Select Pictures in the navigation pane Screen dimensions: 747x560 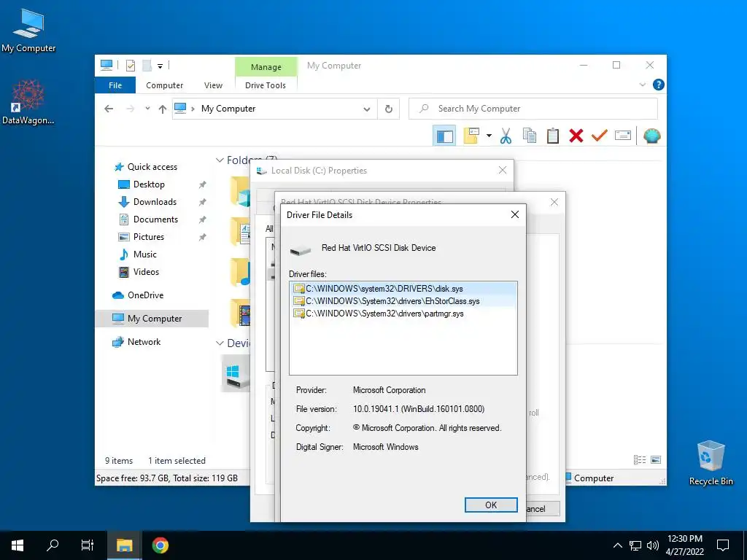(148, 237)
